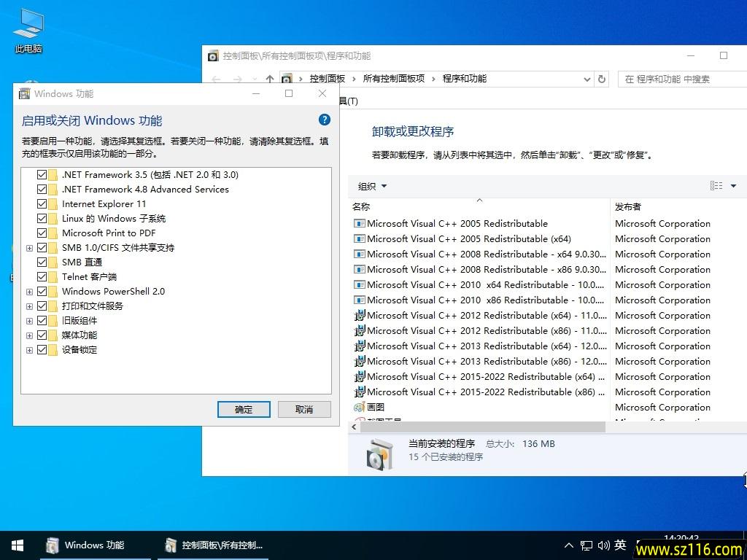Navigate up one level with the up-arrow icon

point(270,79)
